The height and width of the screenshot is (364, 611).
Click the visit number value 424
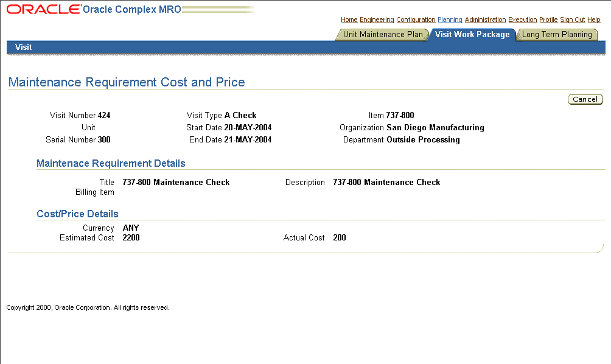[104, 116]
